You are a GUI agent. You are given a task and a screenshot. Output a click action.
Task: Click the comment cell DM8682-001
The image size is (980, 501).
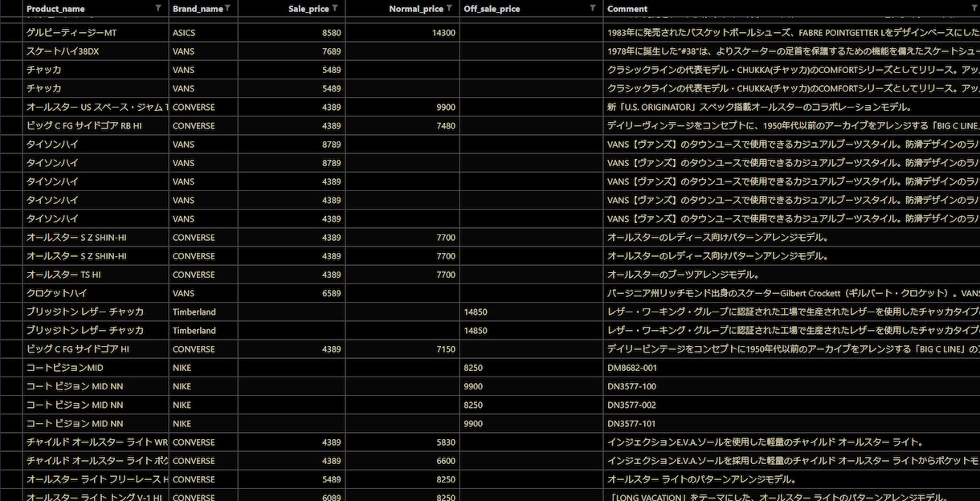(x=791, y=368)
